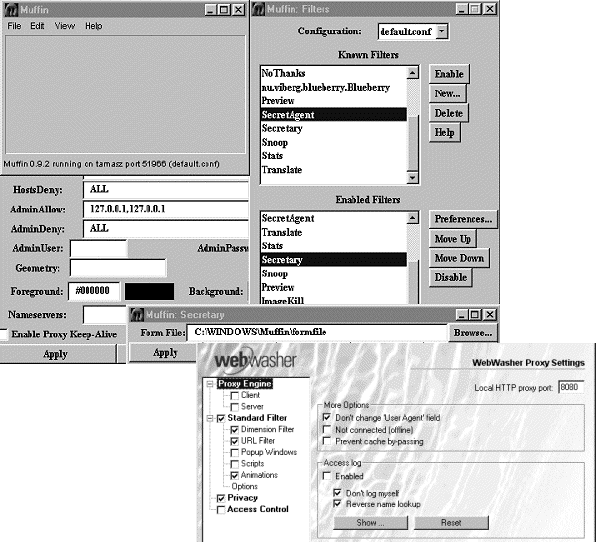Select Preview in Known Filters list
596x542 pixels.
(x=334, y=101)
